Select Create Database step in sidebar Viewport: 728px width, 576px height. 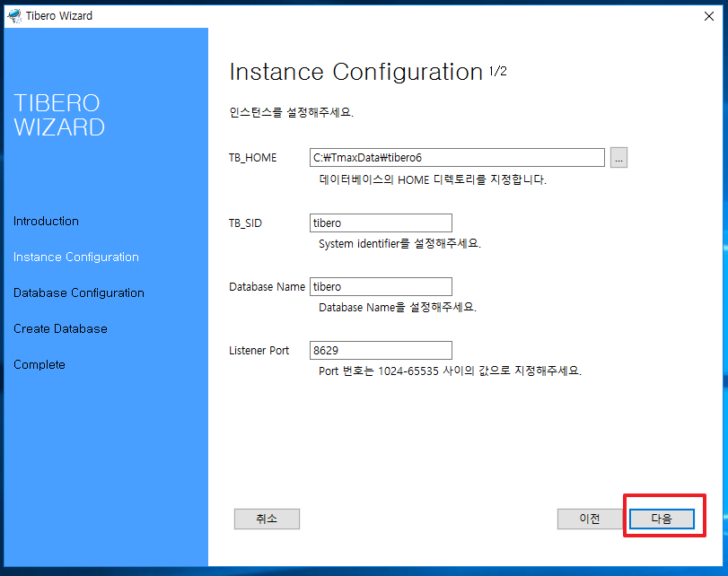[x=60, y=328]
